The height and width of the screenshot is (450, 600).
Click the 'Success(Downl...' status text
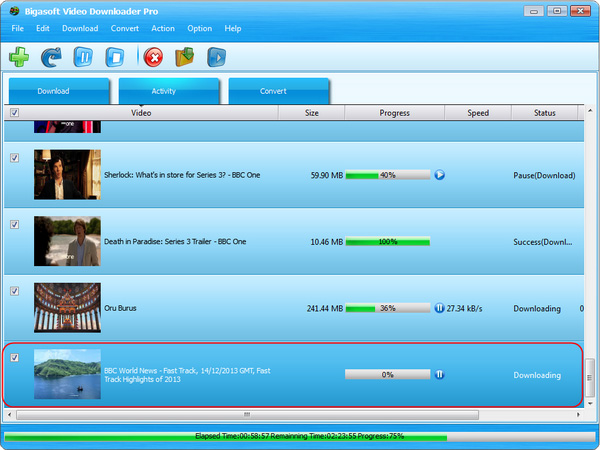coord(543,242)
